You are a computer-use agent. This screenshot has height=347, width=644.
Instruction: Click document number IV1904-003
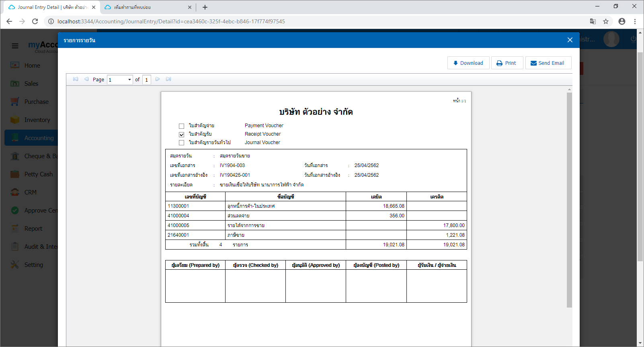232,165
